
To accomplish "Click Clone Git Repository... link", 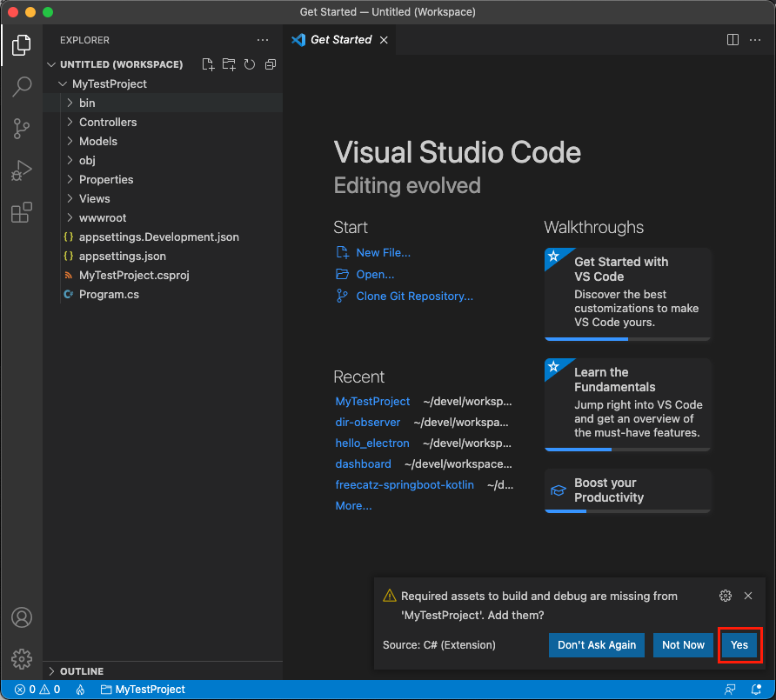I will (x=405, y=297).
